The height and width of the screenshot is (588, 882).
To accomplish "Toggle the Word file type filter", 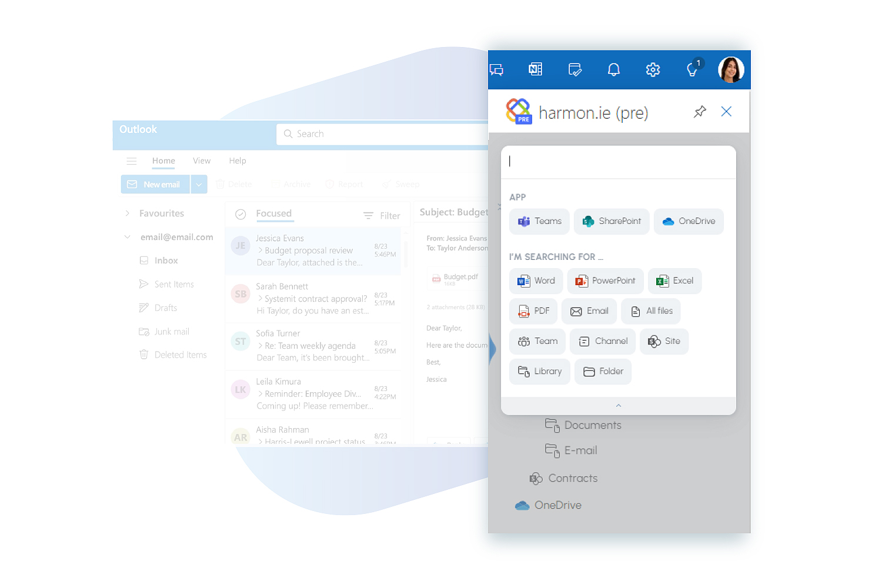I will (536, 281).
